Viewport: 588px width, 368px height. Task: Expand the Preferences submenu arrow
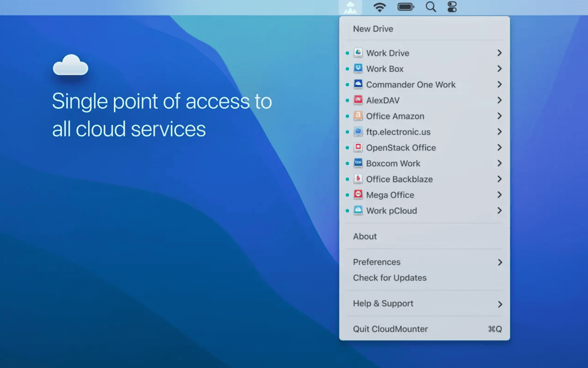pos(500,262)
